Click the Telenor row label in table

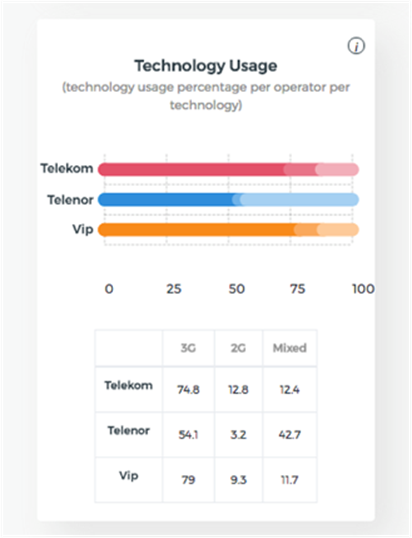click(x=129, y=430)
